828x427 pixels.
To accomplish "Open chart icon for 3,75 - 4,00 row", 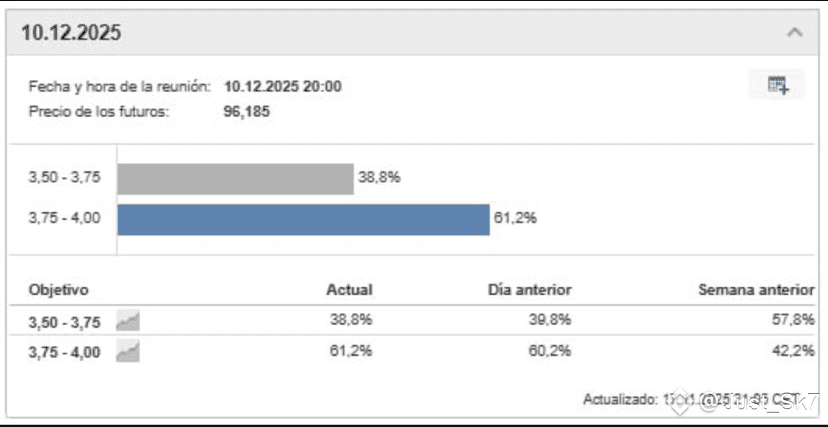I will [x=128, y=352].
